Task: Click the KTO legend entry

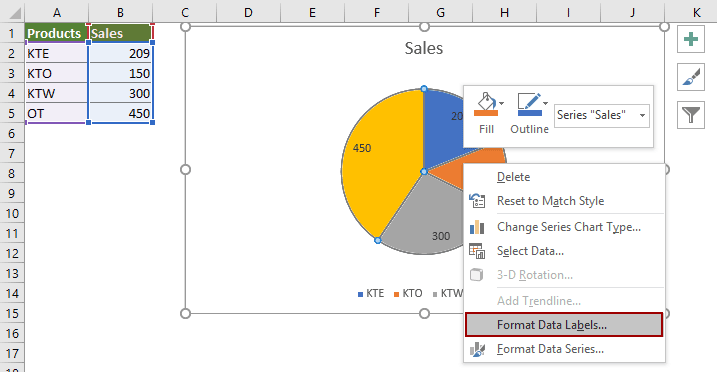Action: coord(408,293)
